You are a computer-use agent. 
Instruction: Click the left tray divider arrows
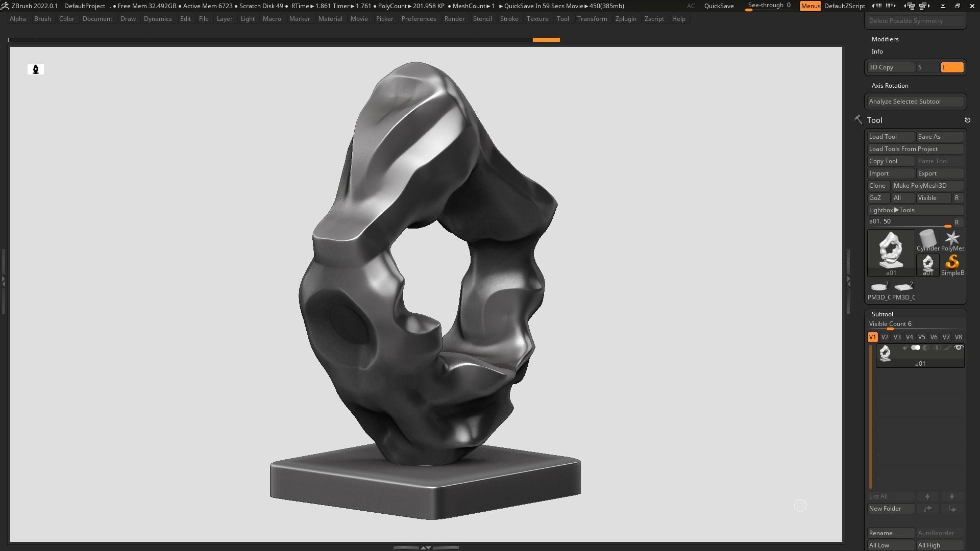[x=3, y=281]
